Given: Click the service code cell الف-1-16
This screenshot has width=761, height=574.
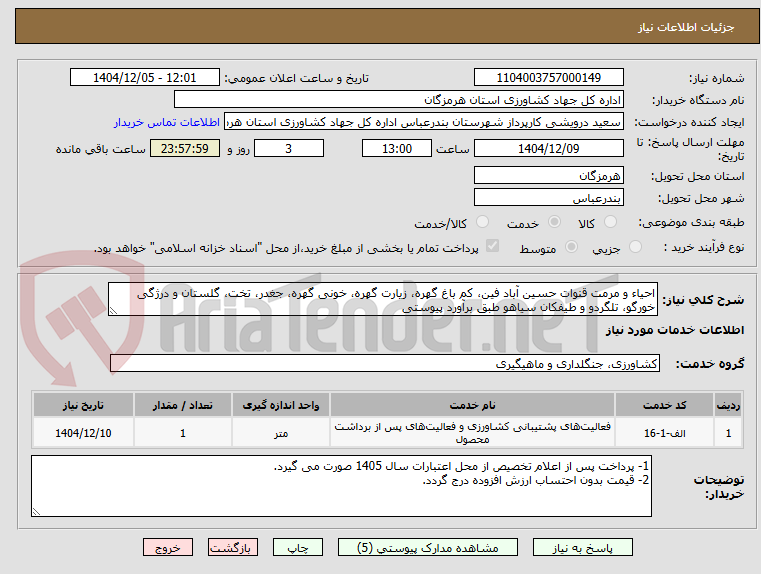Looking at the screenshot, I should click(664, 433).
